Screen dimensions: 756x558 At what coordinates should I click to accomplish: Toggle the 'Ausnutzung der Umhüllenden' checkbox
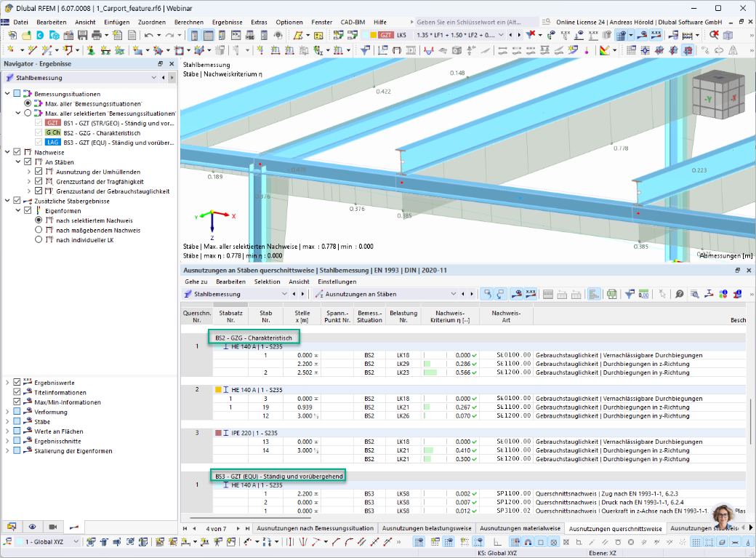[x=39, y=172]
